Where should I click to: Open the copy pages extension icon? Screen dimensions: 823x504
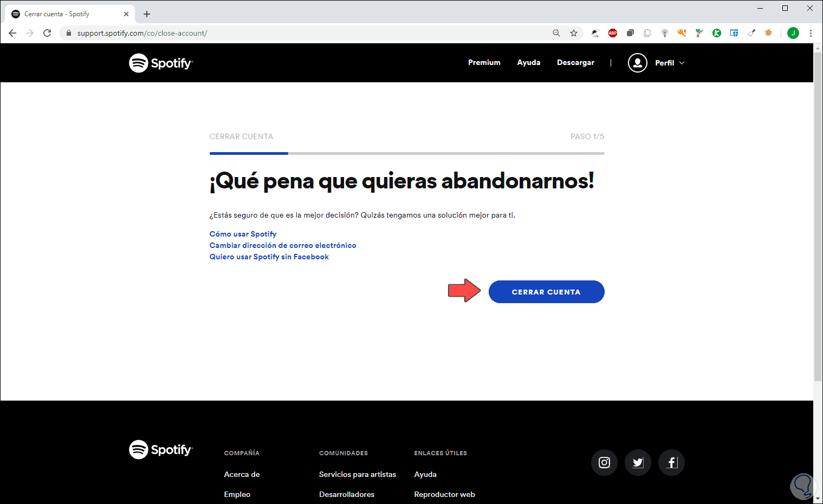(x=647, y=33)
